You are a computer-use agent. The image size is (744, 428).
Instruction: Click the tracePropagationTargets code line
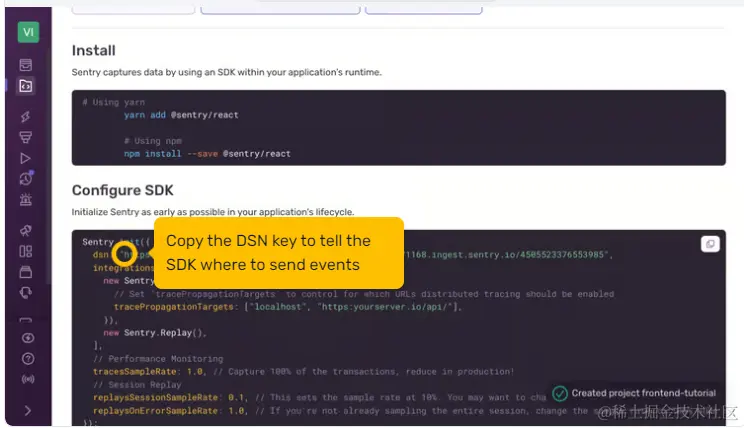click(288, 307)
